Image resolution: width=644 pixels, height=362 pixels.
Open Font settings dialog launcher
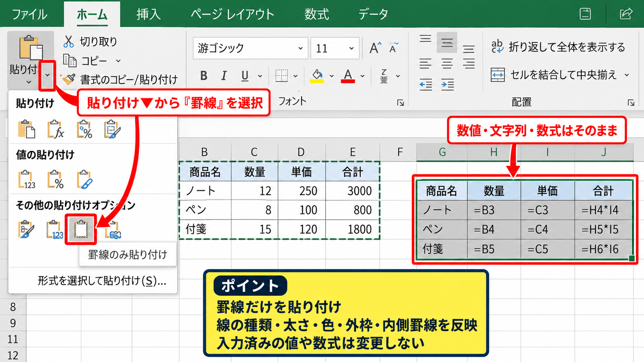coord(401,102)
